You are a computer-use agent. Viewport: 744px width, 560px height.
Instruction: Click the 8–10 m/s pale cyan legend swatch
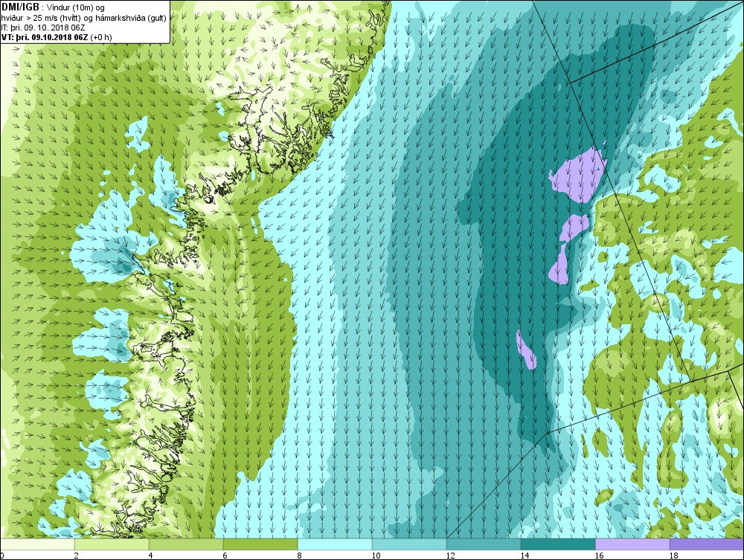tap(335, 544)
